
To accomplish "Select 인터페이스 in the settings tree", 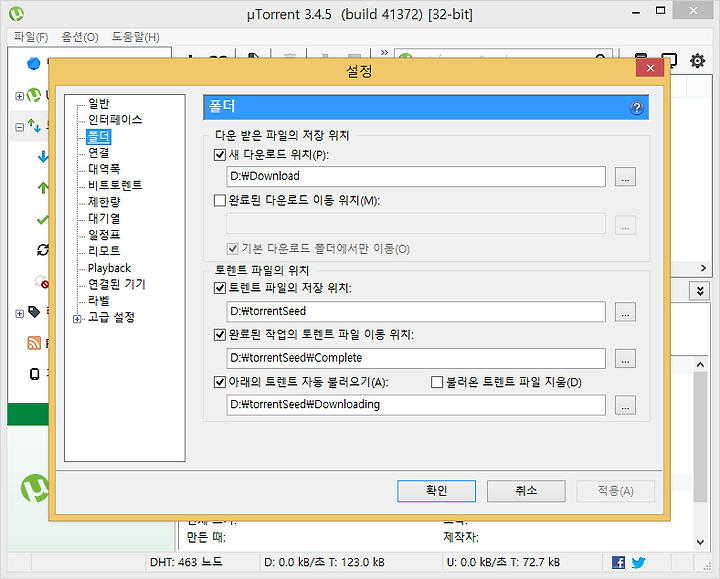I will pos(115,120).
